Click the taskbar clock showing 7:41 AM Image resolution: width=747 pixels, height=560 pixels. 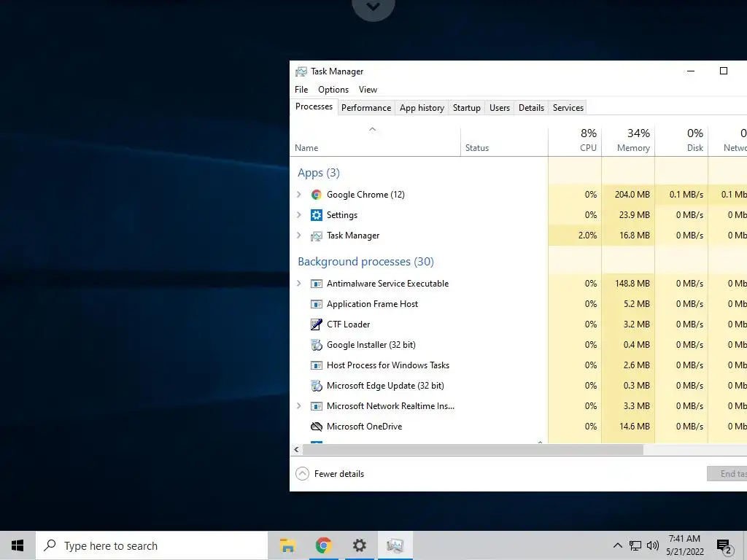click(684, 545)
